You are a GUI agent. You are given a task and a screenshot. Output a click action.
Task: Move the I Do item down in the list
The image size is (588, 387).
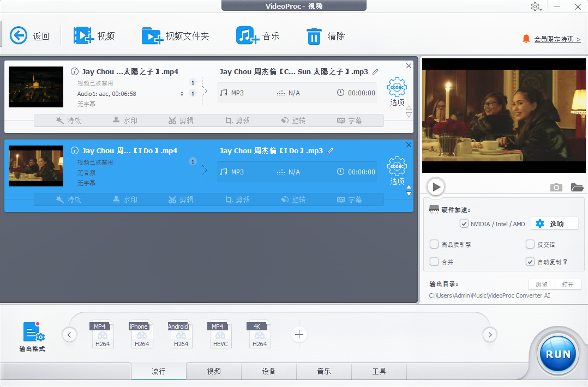pyautogui.click(x=409, y=194)
